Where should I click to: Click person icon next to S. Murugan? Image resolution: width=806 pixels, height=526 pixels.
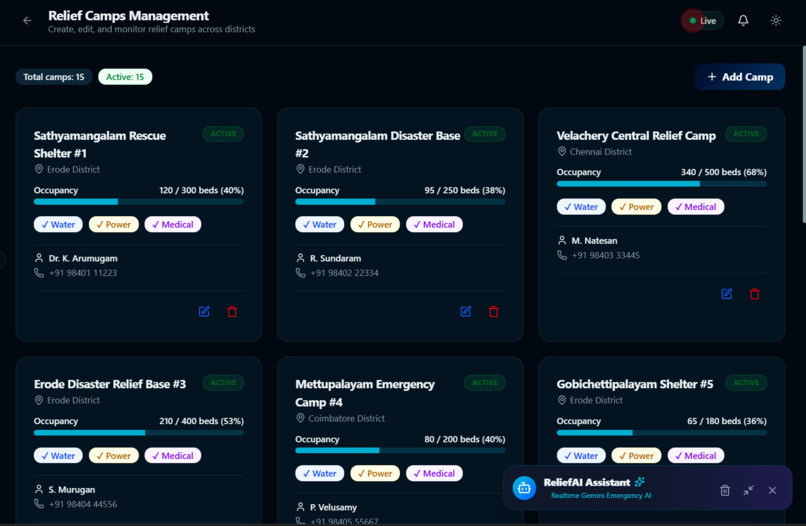pyautogui.click(x=39, y=489)
